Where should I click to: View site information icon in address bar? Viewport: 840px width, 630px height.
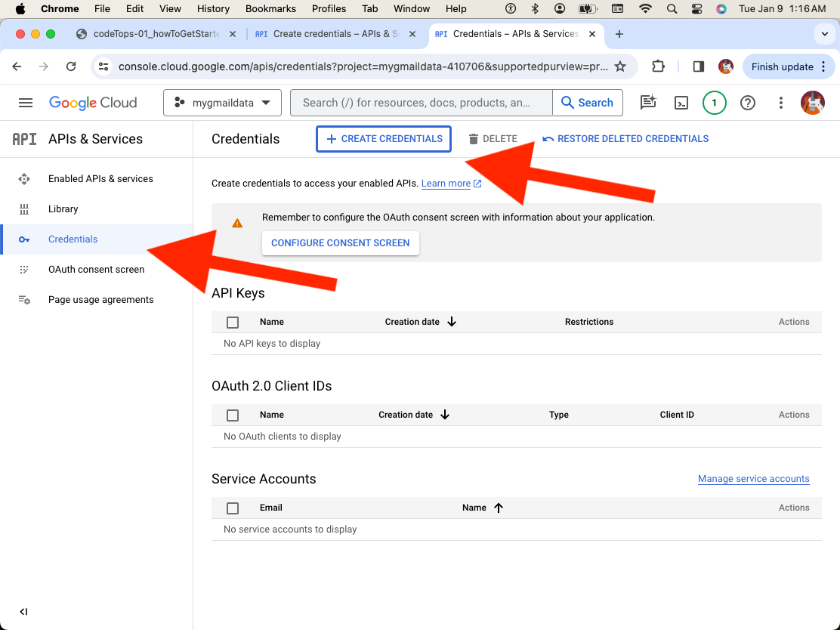tap(103, 66)
